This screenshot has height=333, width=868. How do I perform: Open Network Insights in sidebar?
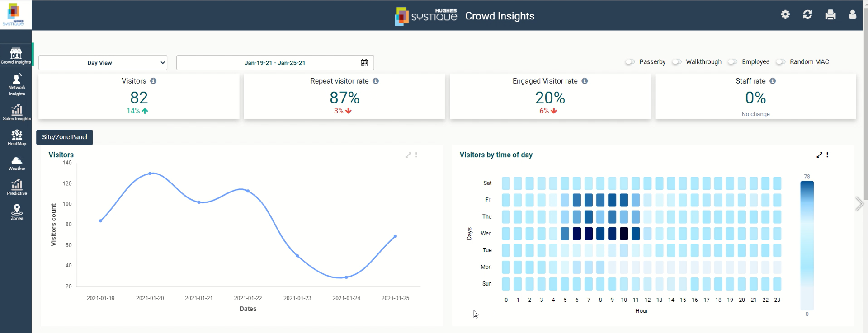click(16, 84)
